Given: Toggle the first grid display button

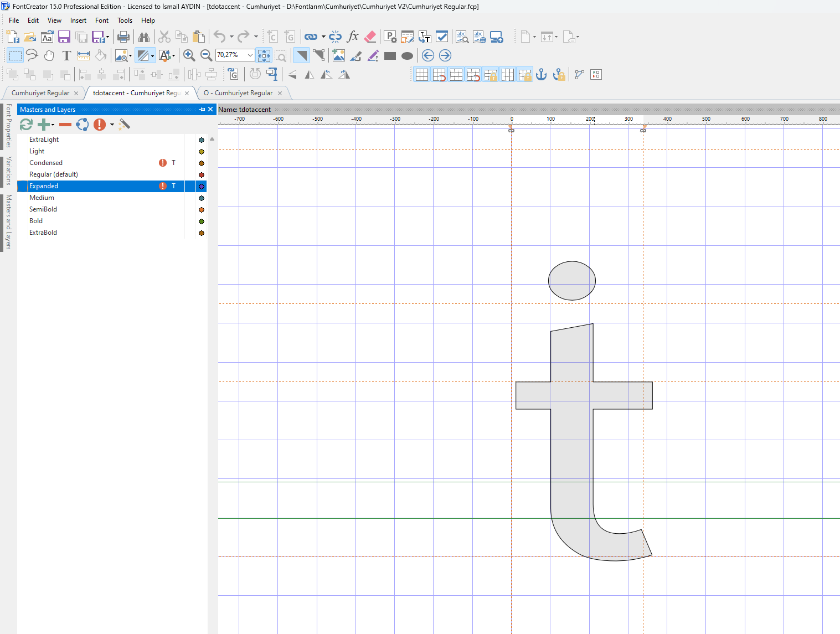Looking at the screenshot, I should (x=422, y=74).
